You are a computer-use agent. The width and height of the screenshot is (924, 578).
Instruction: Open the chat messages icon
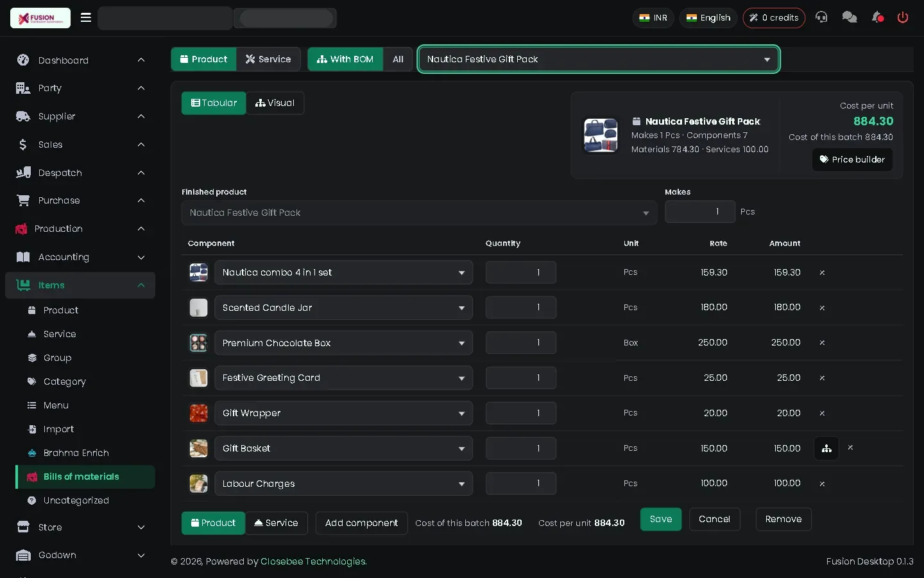pyautogui.click(x=850, y=17)
